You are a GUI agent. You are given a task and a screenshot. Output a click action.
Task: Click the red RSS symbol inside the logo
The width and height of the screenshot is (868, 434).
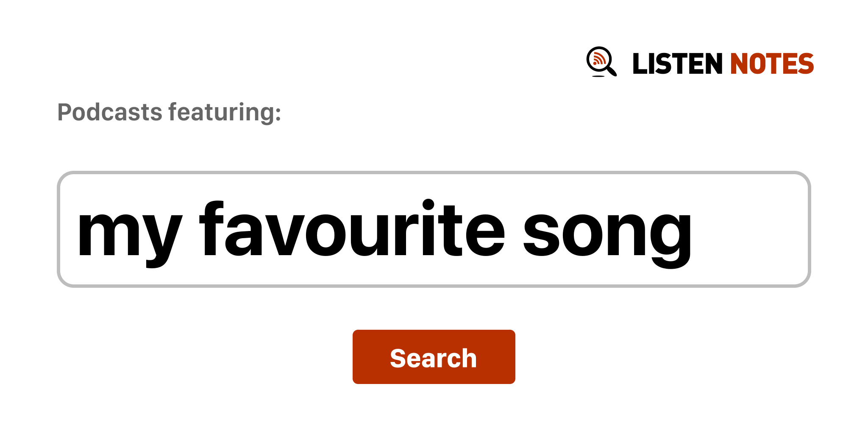click(598, 59)
